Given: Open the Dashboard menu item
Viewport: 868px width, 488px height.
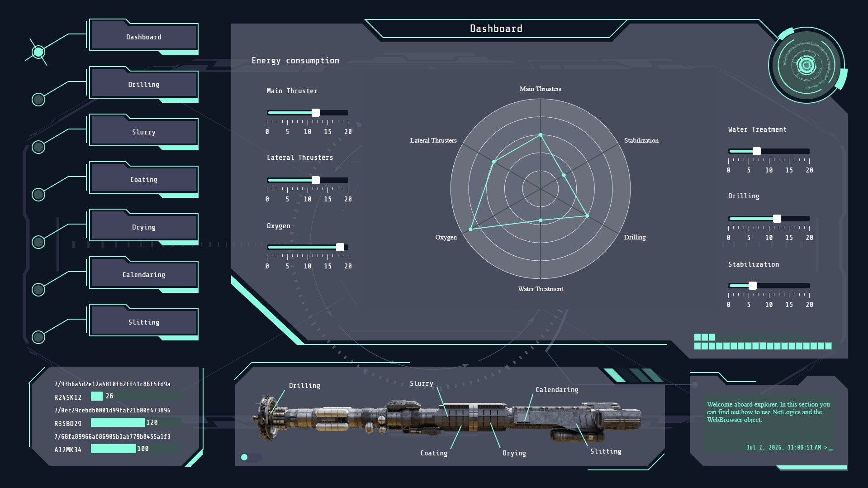Looking at the screenshot, I should (x=144, y=37).
